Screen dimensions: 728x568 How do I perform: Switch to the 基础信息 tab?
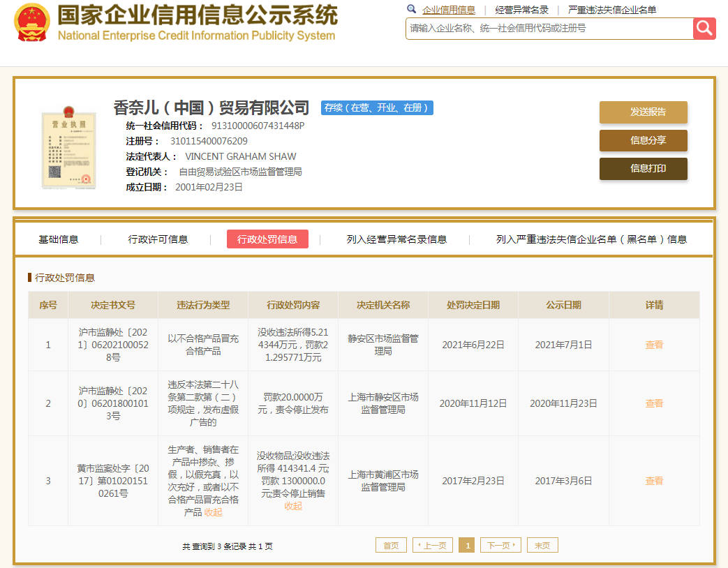(59, 239)
